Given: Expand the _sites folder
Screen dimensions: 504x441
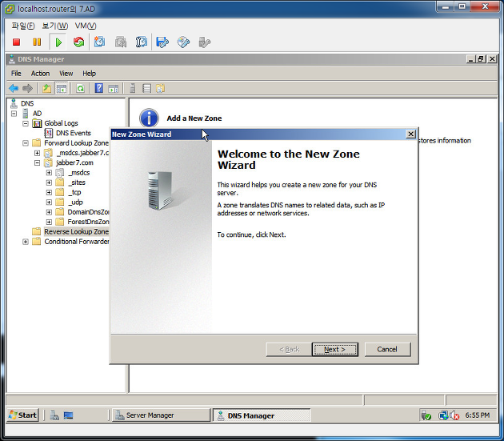Looking at the screenshot, I should 49,182.
